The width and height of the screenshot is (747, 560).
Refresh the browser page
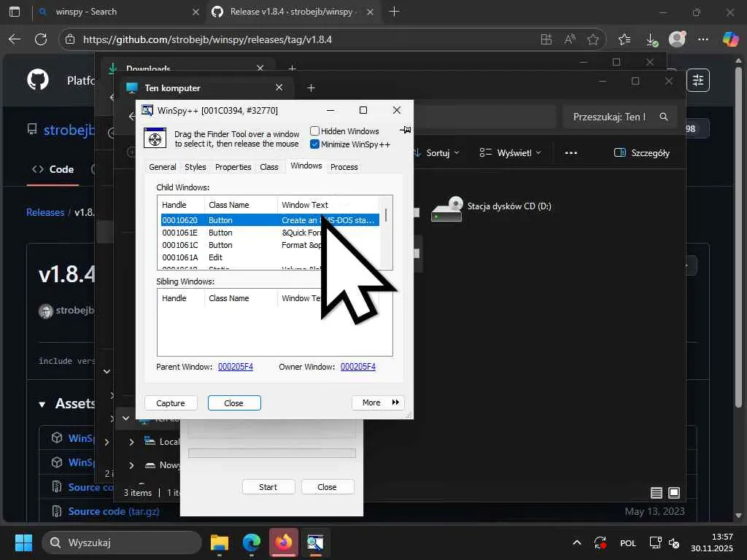click(41, 39)
